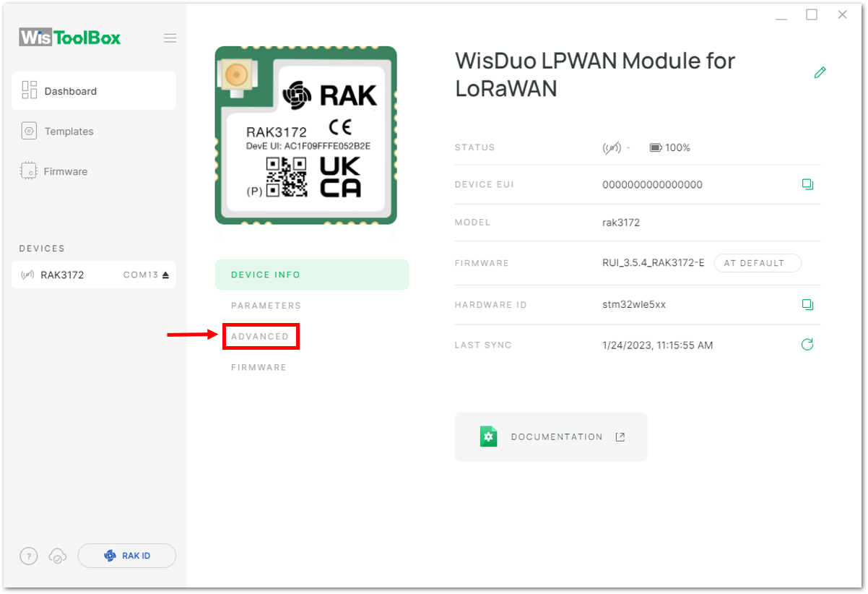Copy the Hardware ID value
Viewport: 868px width, 594px height.
point(807,304)
